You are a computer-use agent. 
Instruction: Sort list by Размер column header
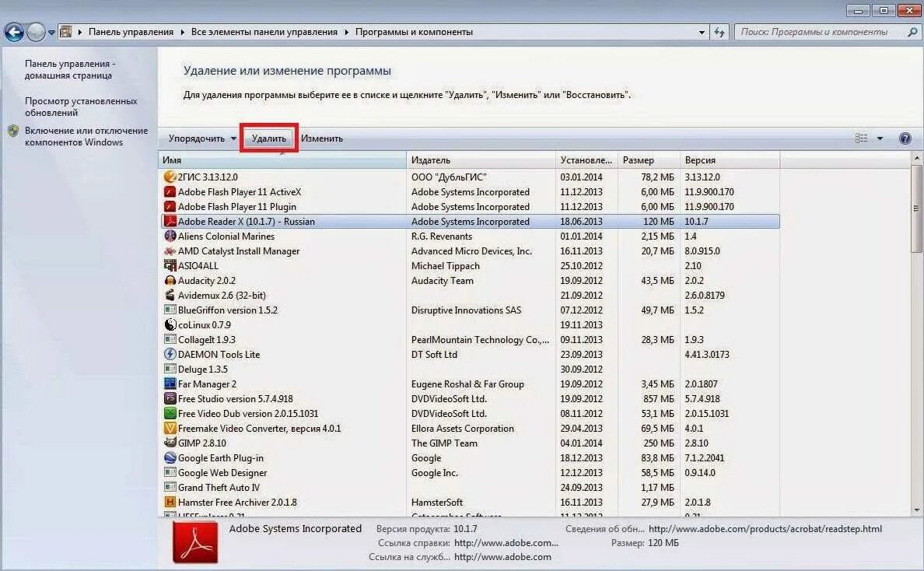[649, 159]
